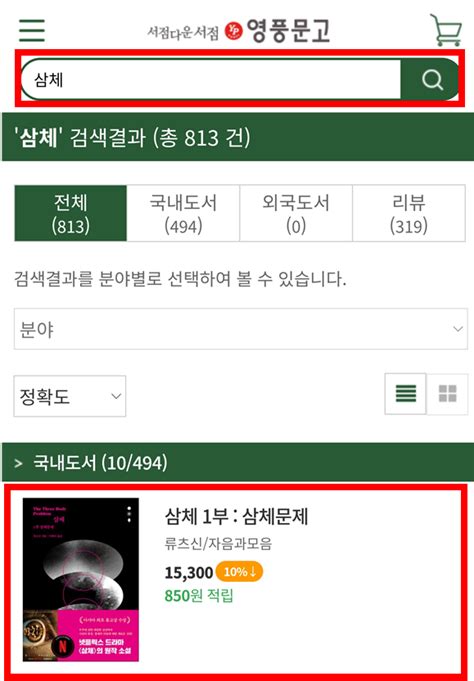Click the 류츠신/자음과모음 author text
Screen dimensions: 474x681
click(x=218, y=543)
